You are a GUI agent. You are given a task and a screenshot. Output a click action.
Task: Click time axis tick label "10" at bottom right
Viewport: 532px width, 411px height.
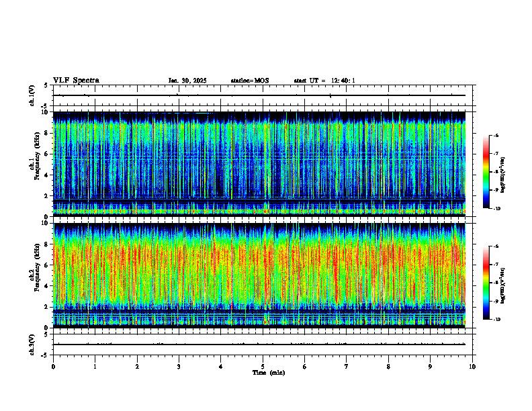tap(472, 367)
